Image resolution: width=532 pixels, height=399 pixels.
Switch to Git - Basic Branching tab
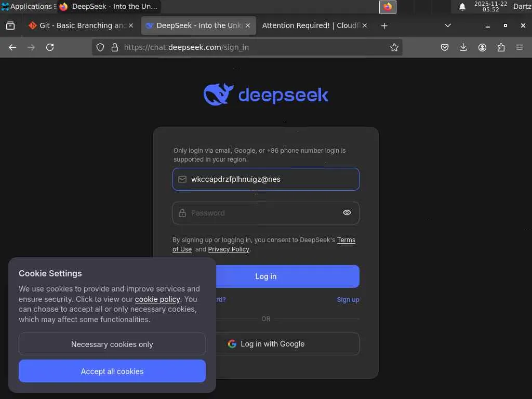coord(81,25)
